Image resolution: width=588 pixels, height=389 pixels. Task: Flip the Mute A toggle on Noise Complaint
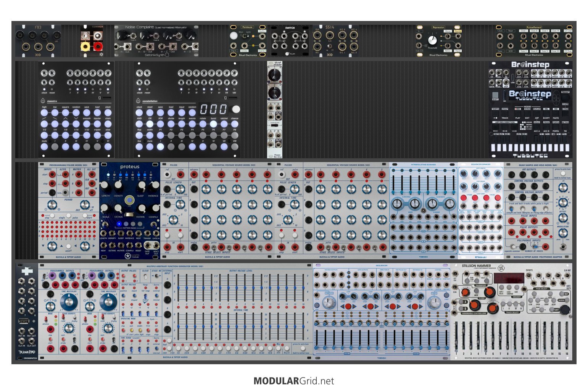coord(133,36)
